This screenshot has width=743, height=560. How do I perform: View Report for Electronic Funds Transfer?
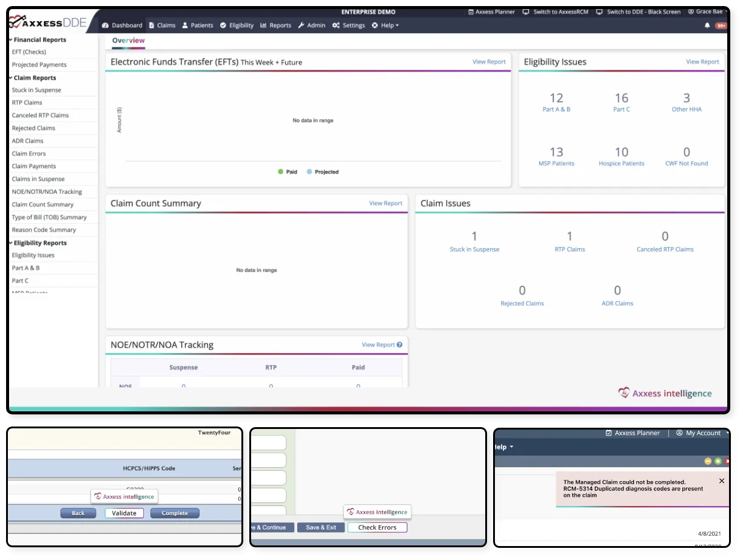click(489, 62)
